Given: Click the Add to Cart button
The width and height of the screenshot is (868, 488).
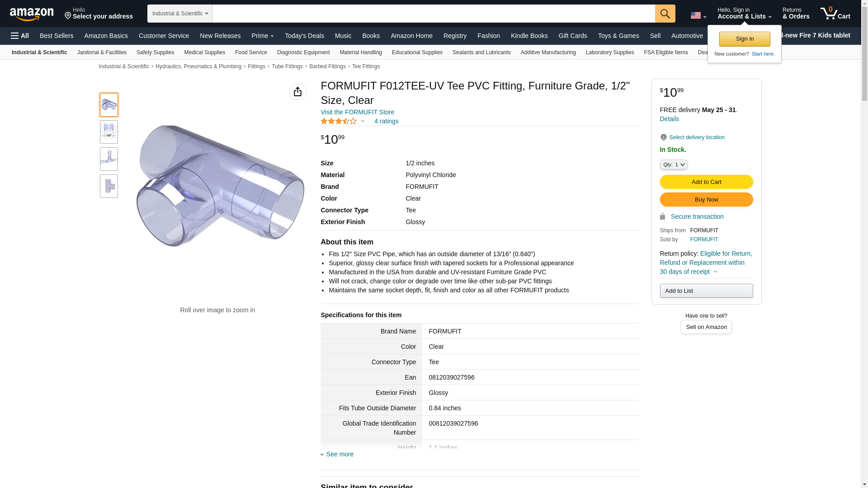Looking at the screenshot, I should click(706, 182).
